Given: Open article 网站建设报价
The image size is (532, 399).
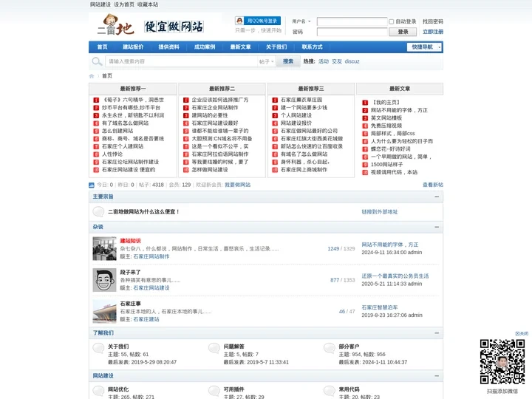Looking at the screenshot, I should [296, 123].
